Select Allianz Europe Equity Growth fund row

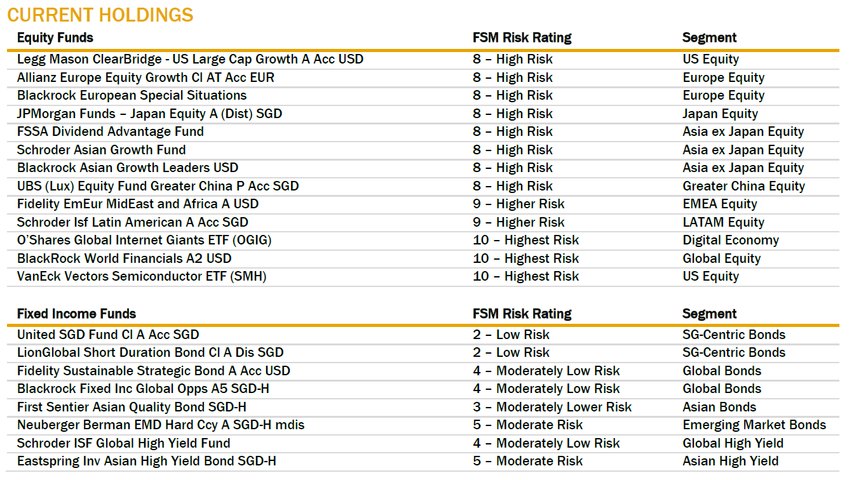click(x=146, y=77)
